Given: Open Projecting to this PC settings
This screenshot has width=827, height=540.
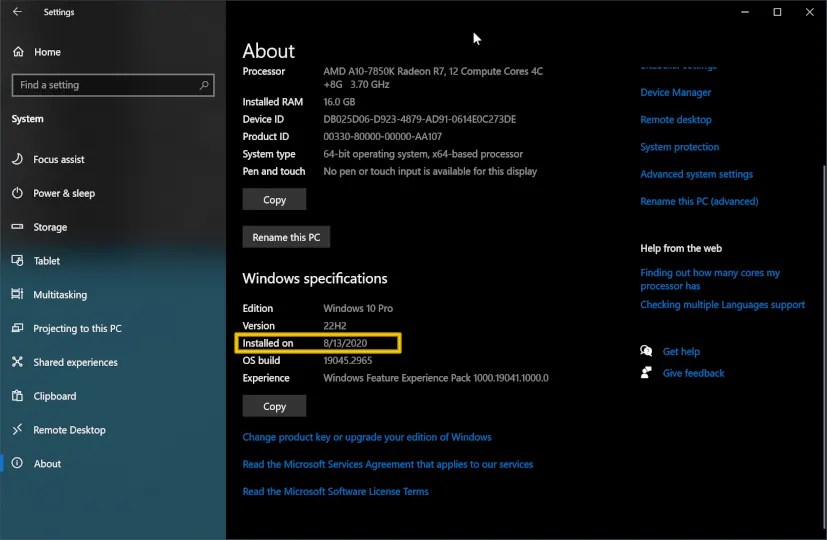Looking at the screenshot, I should pos(77,328).
